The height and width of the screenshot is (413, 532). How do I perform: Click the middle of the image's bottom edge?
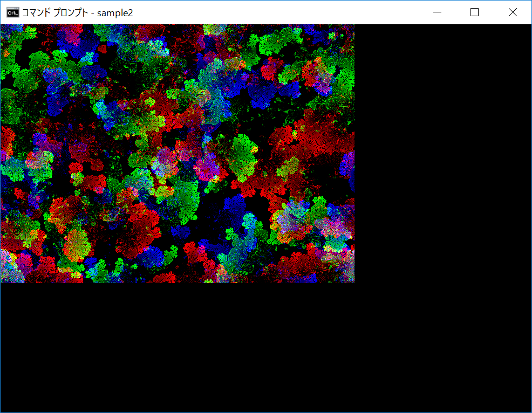click(x=178, y=281)
